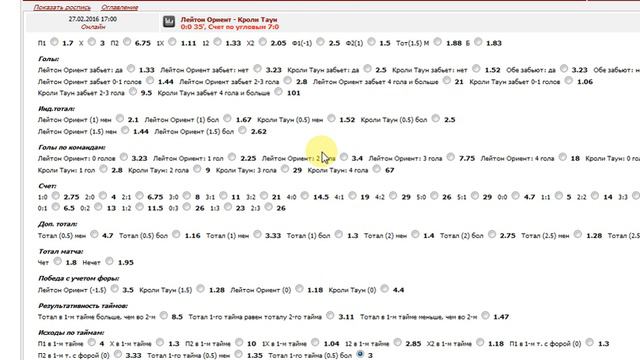Screen dimensions: 640x360
Task: Select exact score 0:0 at 4.7
Action: pyautogui.click(x=516, y=196)
